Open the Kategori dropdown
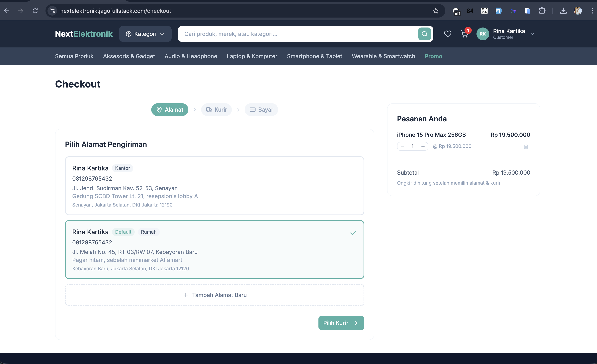Image resolution: width=597 pixels, height=364 pixels. [145, 34]
